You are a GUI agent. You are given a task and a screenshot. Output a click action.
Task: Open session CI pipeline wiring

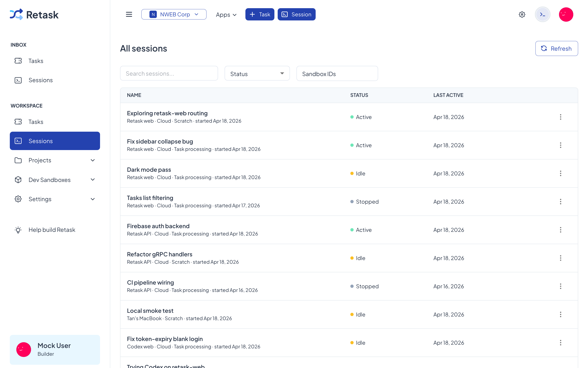click(x=150, y=283)
